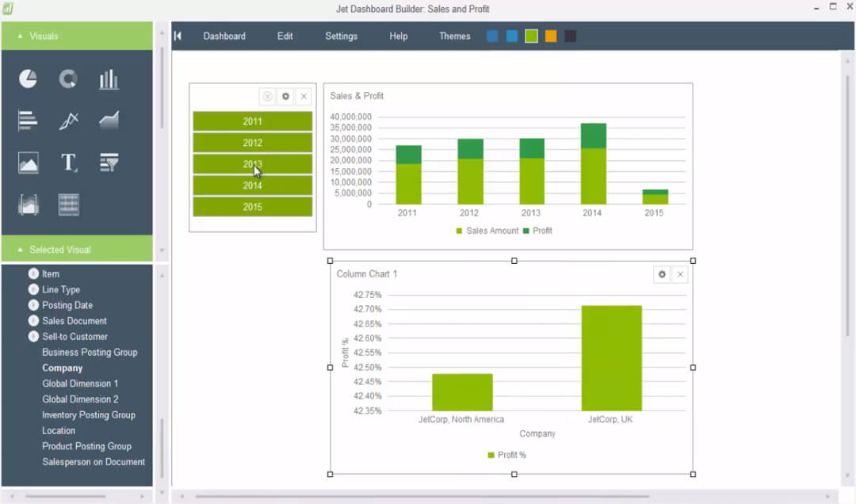Expand the Posting Date dimension node
Viewport: 856px width, 504px height.
point(33,305)
